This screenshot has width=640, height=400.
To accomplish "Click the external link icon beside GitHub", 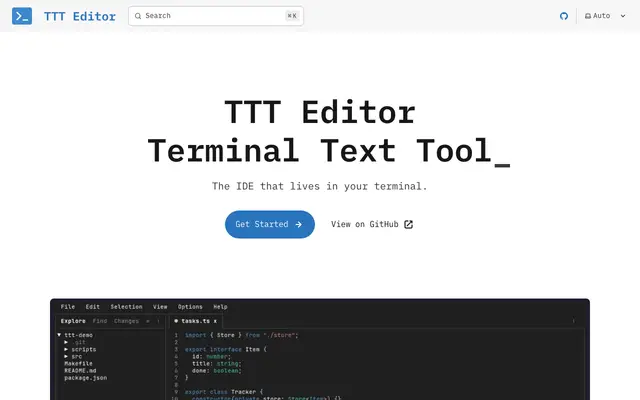I will click(x=409, y=224).
